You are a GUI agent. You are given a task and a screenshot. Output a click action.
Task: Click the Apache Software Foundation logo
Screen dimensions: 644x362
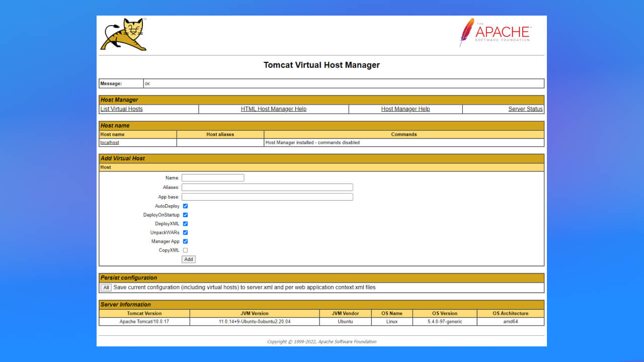point(495,33)
